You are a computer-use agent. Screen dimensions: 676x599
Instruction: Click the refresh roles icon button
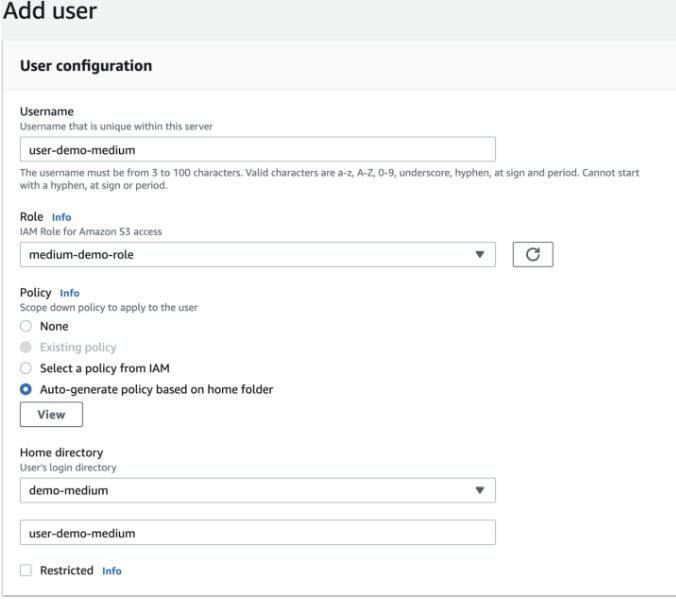(x=532, y=255)
